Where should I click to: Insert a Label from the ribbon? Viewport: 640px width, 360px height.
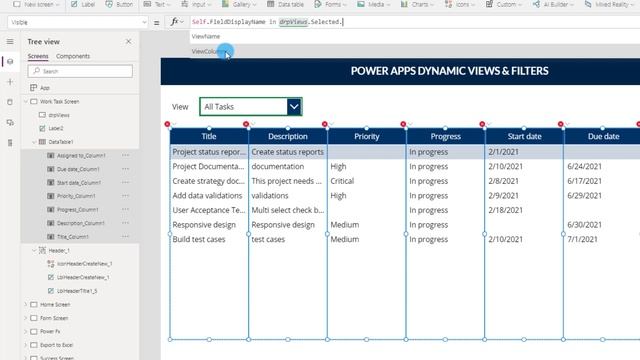coord(83,4)
